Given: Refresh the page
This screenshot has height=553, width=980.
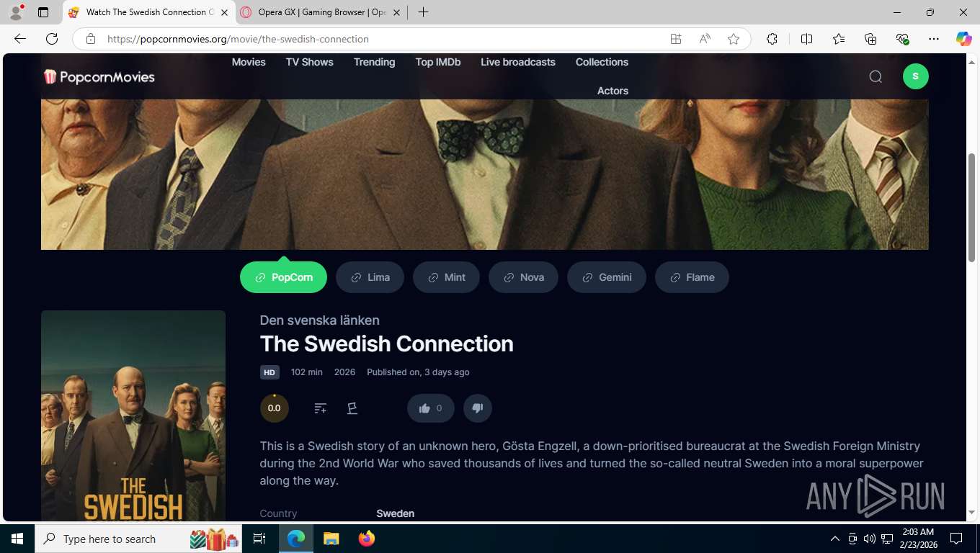Looking at the screenshot, I should point(52,39).
